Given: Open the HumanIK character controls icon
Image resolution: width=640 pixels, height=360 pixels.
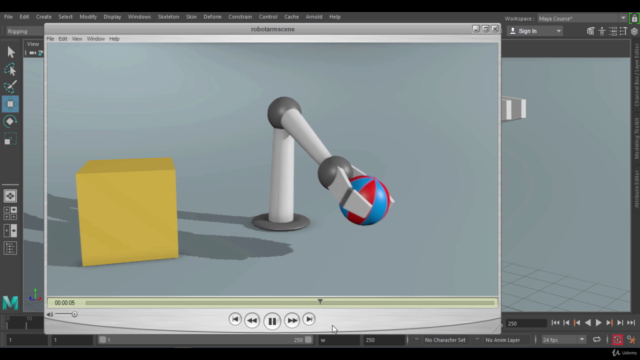Looking at the screenshot, I should [602, 31].
